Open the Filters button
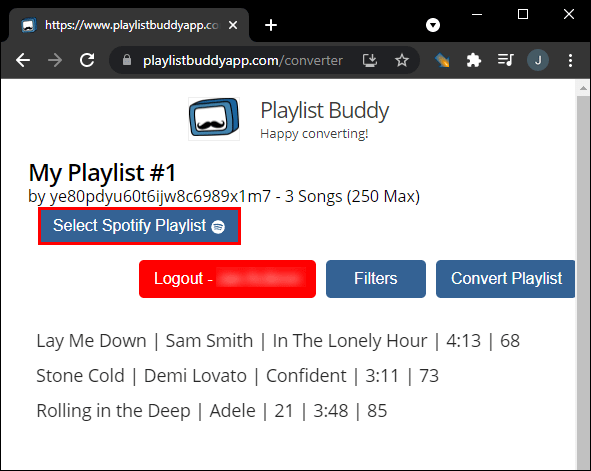591x471 pixels. [376, 279]
